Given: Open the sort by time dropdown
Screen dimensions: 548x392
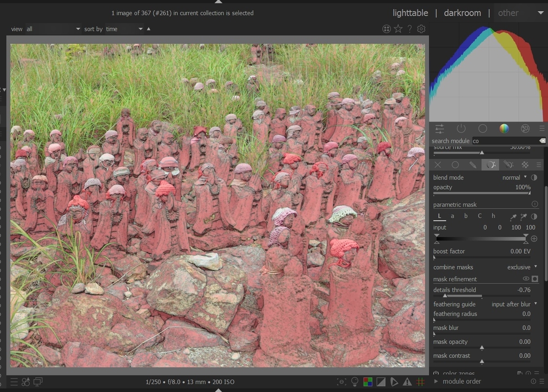Looking at the screenshot, I should tap(125, 29).
